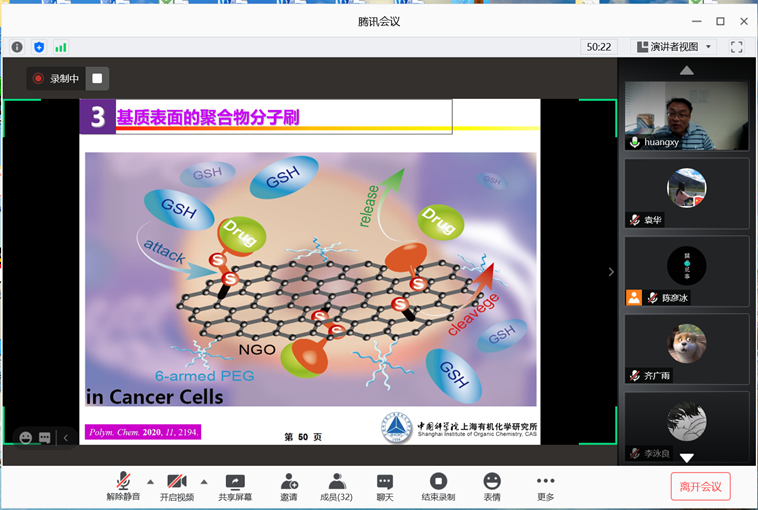Screen dimensions: 758x510
Task: Stop recording with the square button
Action: point(97,78)
